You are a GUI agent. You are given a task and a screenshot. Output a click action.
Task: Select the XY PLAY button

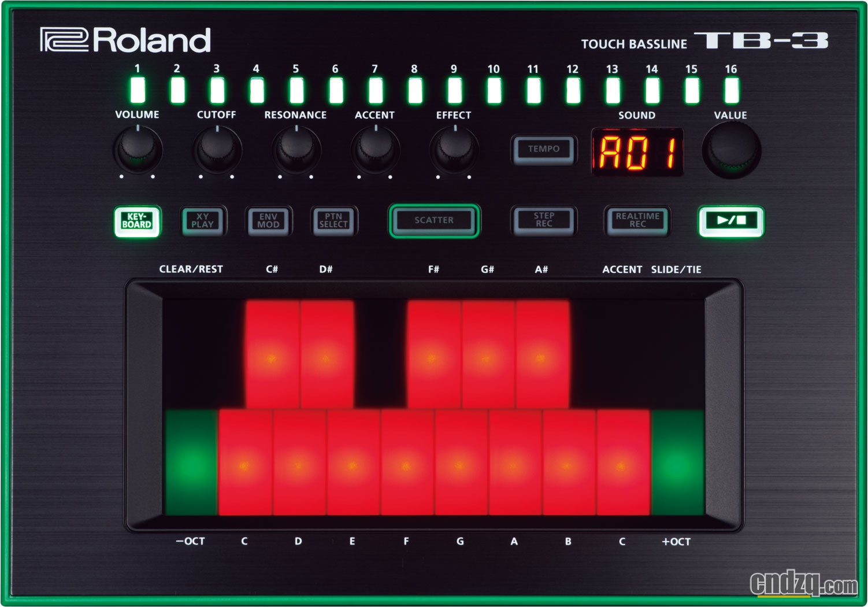pyautogui.click(x=203, y=221)
